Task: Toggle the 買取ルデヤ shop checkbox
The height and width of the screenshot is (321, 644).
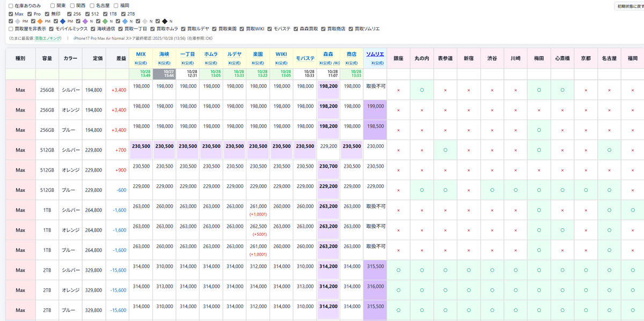Action: (x=184, y=29)
